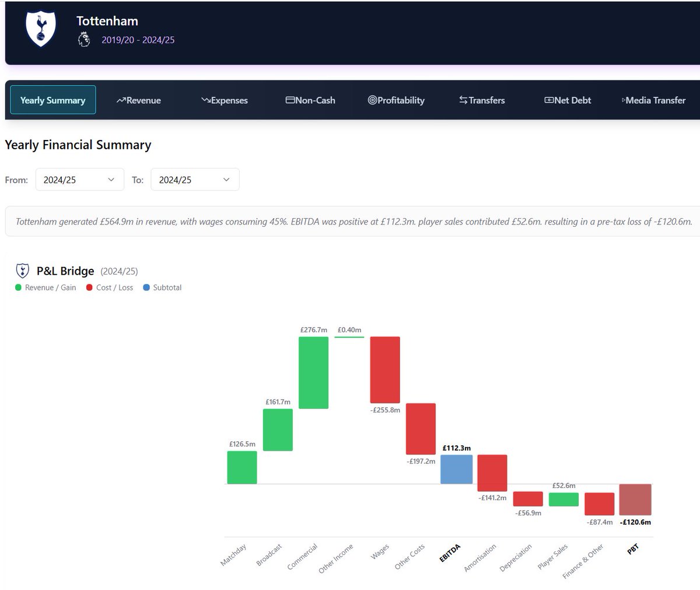Click the Depreciation axis label
Screen dimensions: 700x590
[x=517, y=558]
